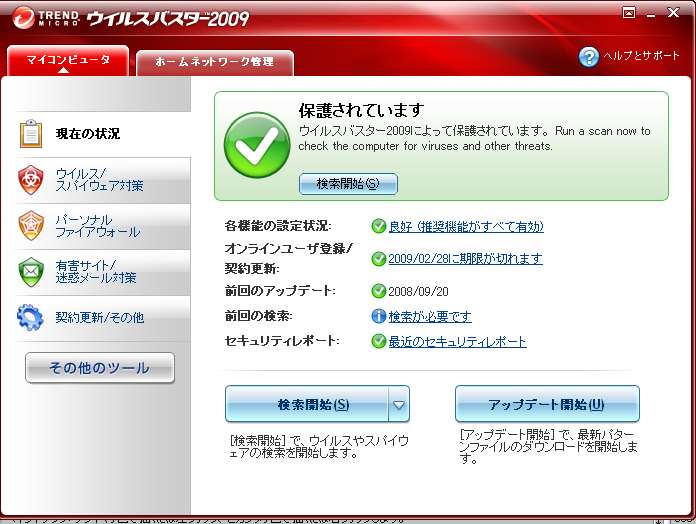The height and width of the screenshot is (524, 696).
Task: Open 契約更新/その他 section
Action: point(103,318)
